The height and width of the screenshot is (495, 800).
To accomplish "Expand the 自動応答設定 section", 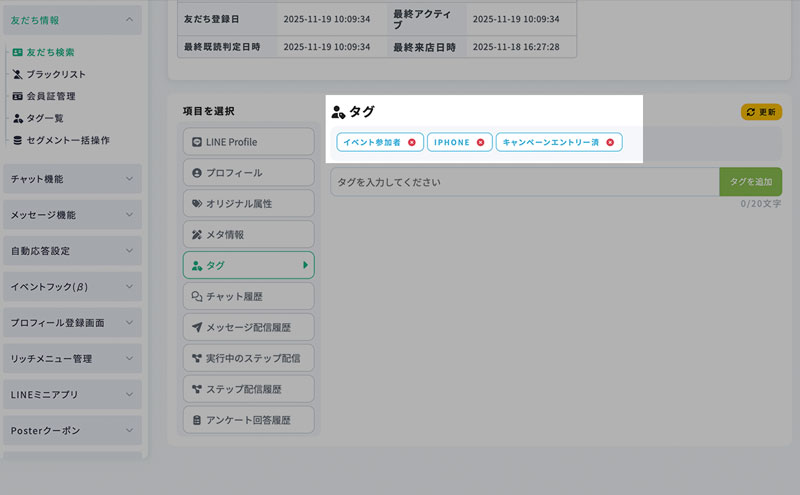I will pyautogui.click(x=72, y=251).
